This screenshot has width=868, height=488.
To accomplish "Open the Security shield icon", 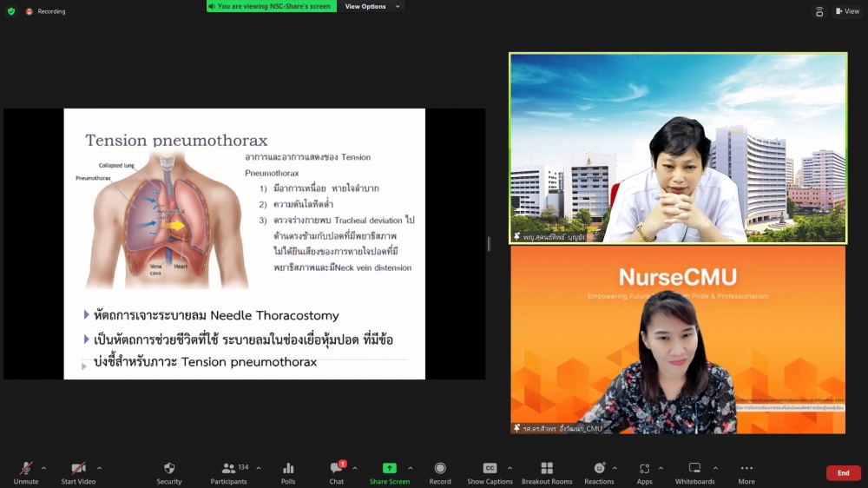I will [x=169, y=469].
